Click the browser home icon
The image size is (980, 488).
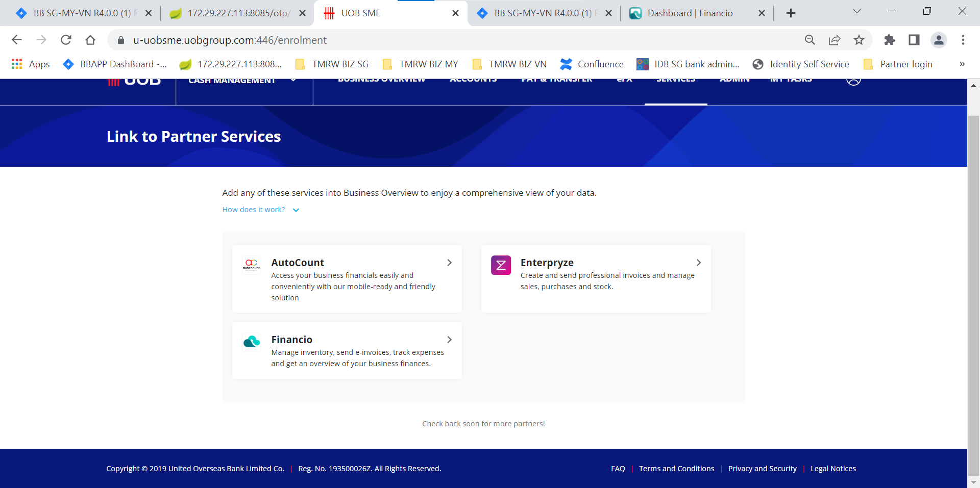point(90,40)
